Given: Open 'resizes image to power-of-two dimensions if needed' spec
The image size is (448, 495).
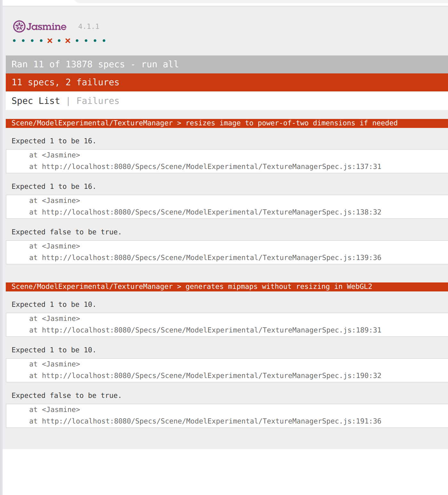Looking at the screenshot, I should point(292,123).
